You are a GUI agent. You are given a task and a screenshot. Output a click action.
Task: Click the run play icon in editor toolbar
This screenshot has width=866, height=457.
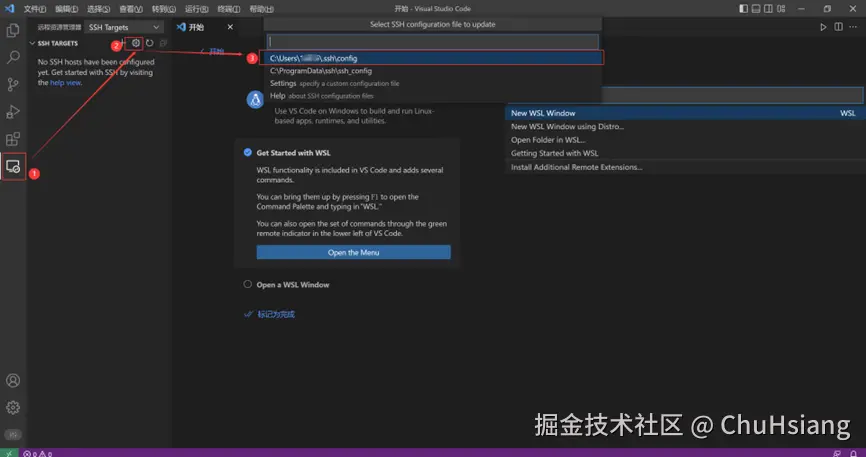pyautogui.click(x=823, y=27)
